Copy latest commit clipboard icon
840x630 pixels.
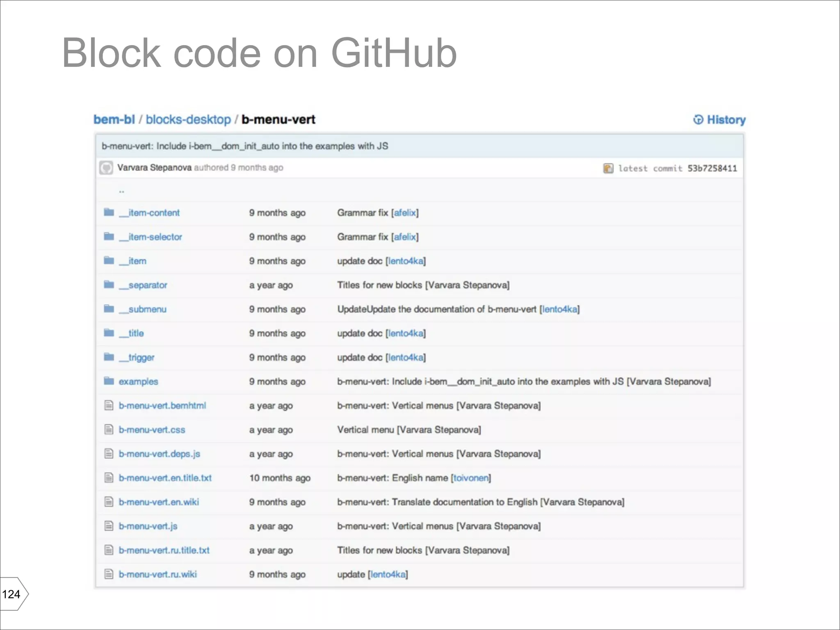[x=608, y=168]
